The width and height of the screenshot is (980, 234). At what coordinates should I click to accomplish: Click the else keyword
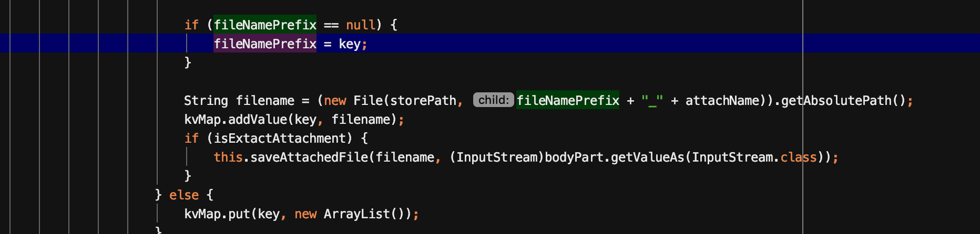184,195
